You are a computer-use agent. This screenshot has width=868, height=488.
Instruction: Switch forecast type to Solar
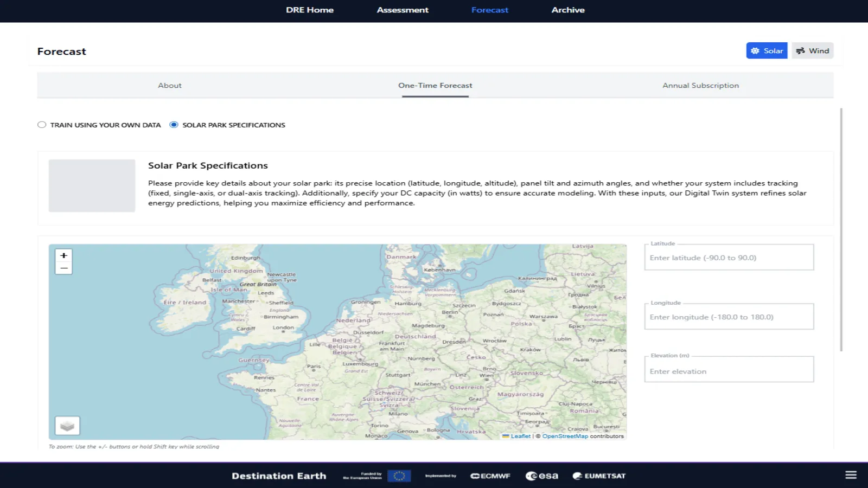coord(767,51)
